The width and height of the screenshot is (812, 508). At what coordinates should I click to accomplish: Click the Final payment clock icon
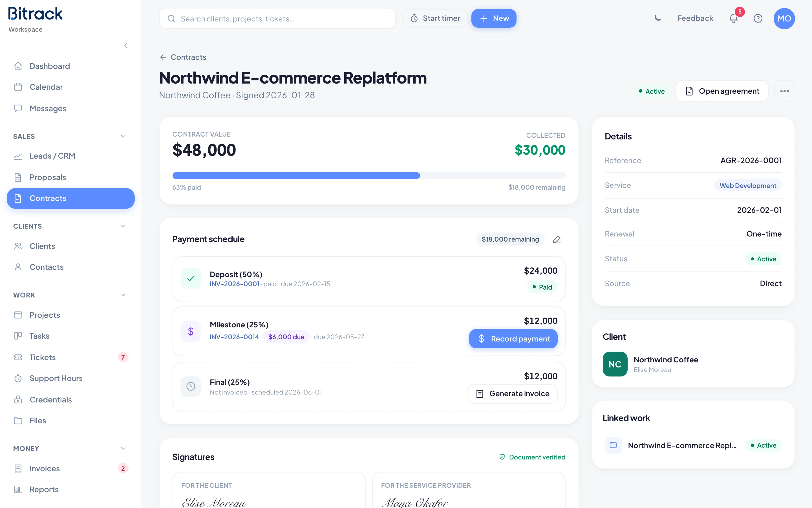191,386
